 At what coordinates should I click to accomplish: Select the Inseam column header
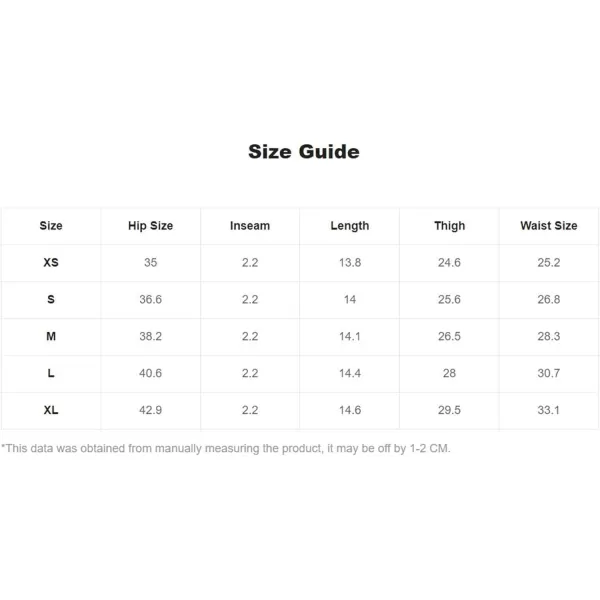(x=250, y=226)
